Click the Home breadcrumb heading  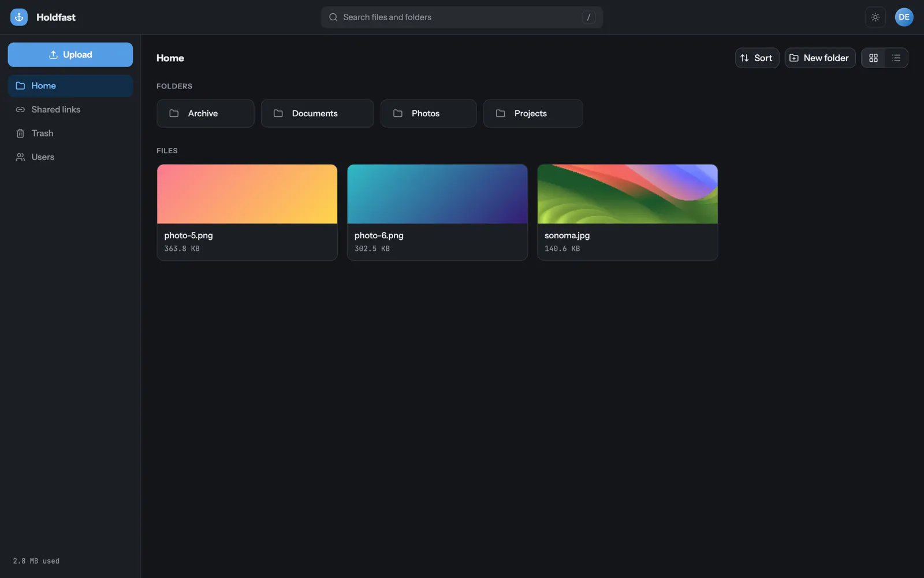(170, 58)
